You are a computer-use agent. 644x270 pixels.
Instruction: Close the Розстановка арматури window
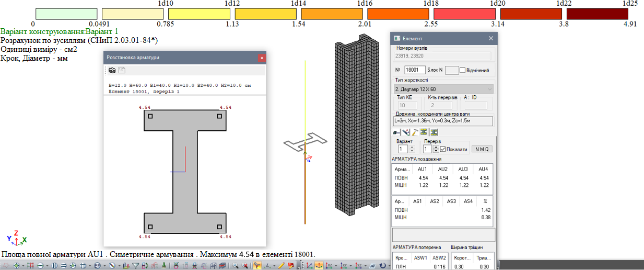[x=261, y=58]
